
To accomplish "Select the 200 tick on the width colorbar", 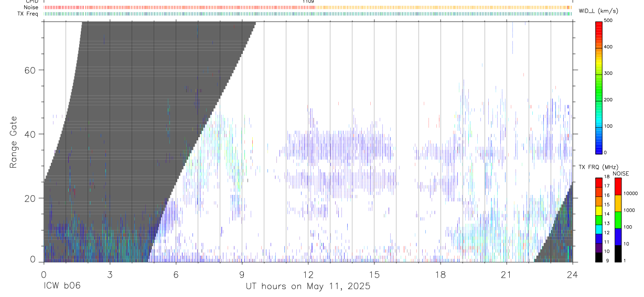I will (x=608, y=100).
